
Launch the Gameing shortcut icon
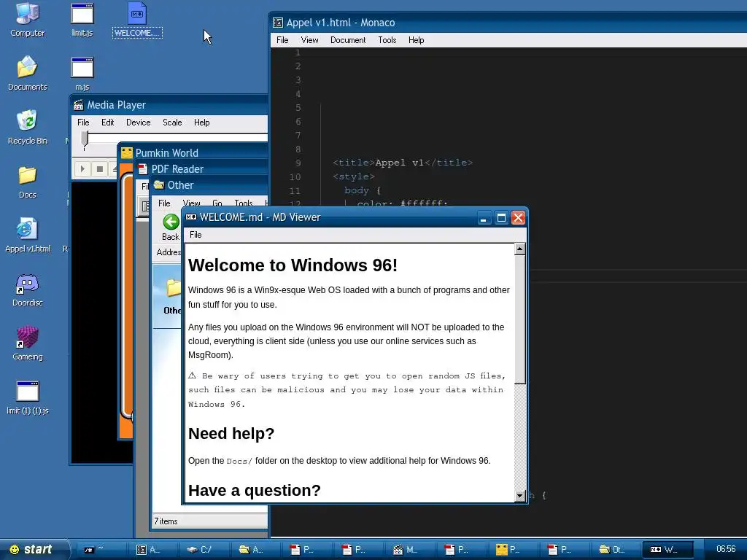tap(27, 343)
